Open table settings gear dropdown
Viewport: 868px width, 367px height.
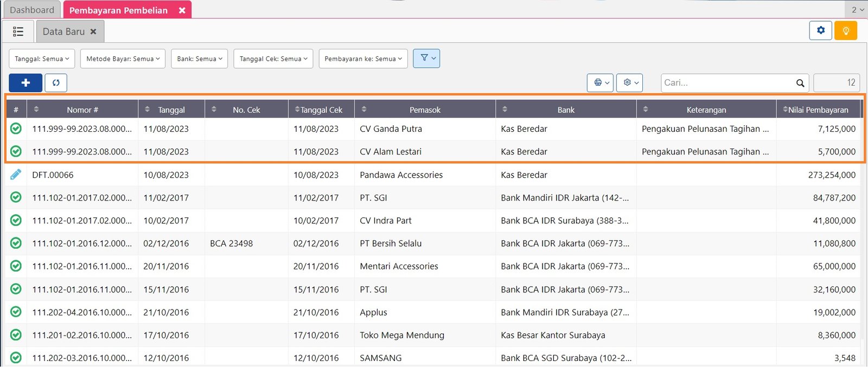pos(629,83)
